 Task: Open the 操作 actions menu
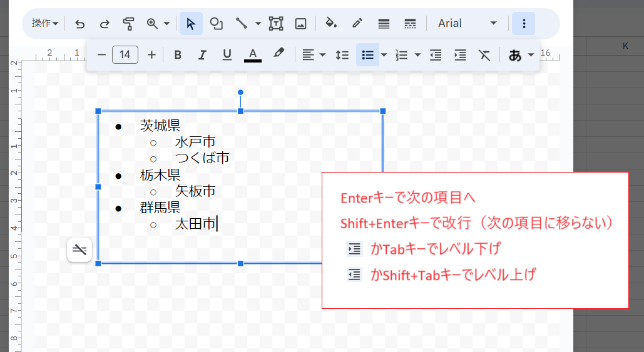coord(45,23)
